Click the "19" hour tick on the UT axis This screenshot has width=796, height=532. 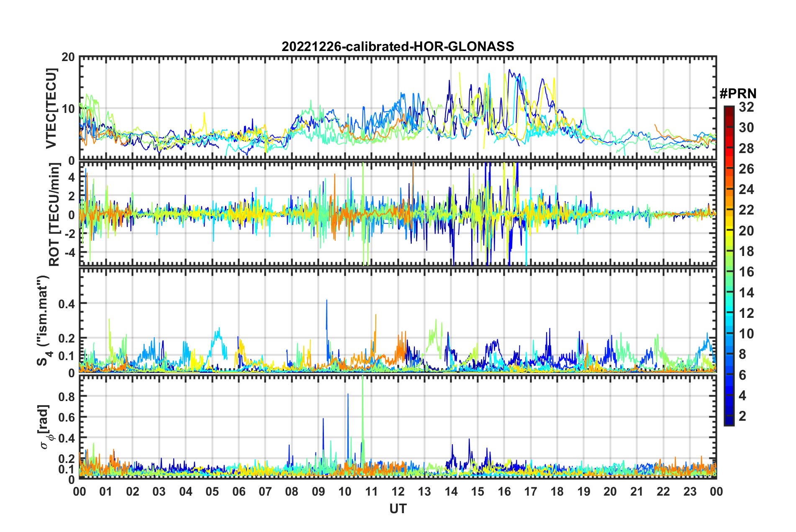pyautogui.click(x=584, y=491)
